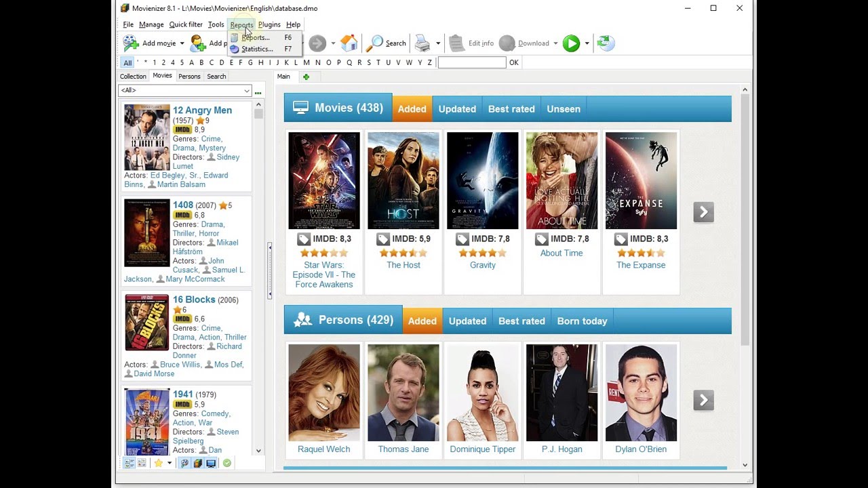
Task: Go to the Home page icon
Action: (x=349, y=43)
